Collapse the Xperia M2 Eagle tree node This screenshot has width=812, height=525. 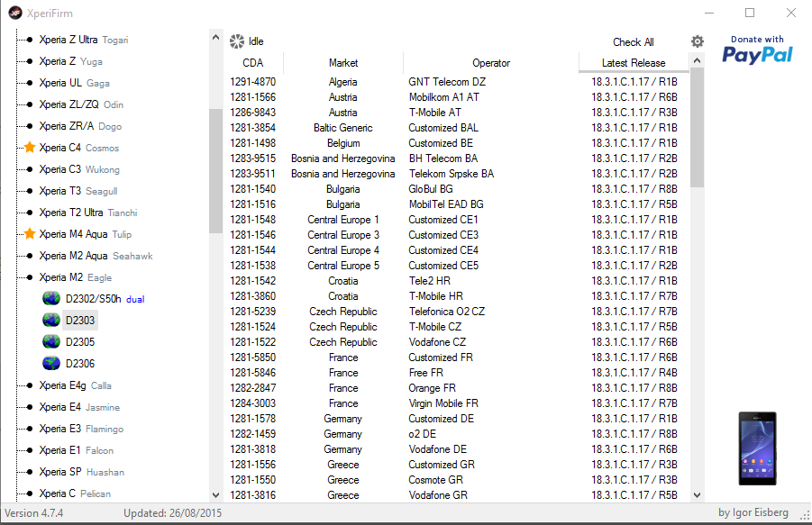point(30,277)
